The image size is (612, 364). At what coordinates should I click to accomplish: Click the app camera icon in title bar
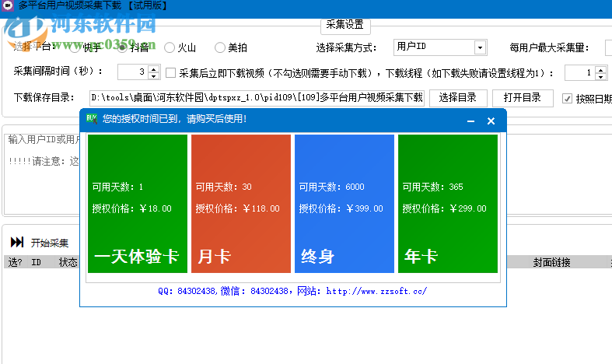point(8,5)
